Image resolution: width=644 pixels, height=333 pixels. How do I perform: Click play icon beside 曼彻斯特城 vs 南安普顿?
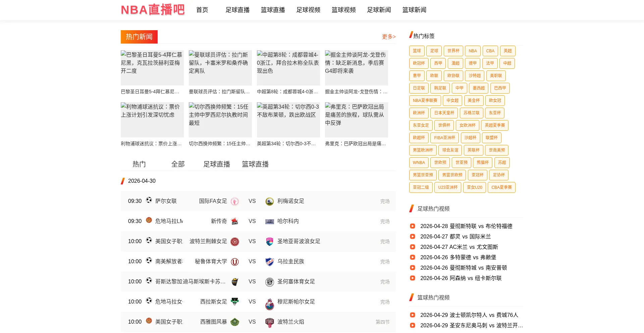pos(413,268)
